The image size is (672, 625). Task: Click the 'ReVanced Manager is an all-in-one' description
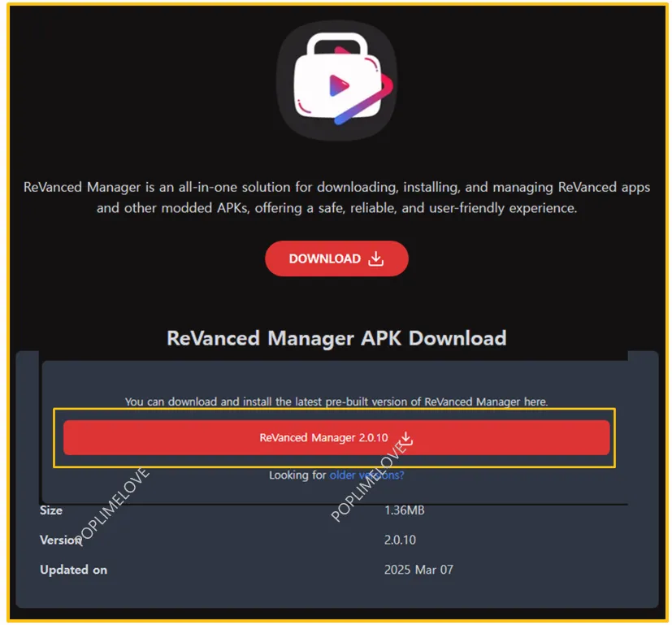(336, 197)
